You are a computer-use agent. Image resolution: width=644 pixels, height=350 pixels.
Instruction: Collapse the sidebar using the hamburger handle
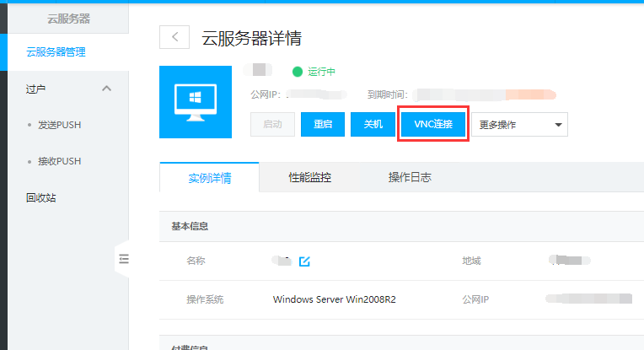coord(123,260)
